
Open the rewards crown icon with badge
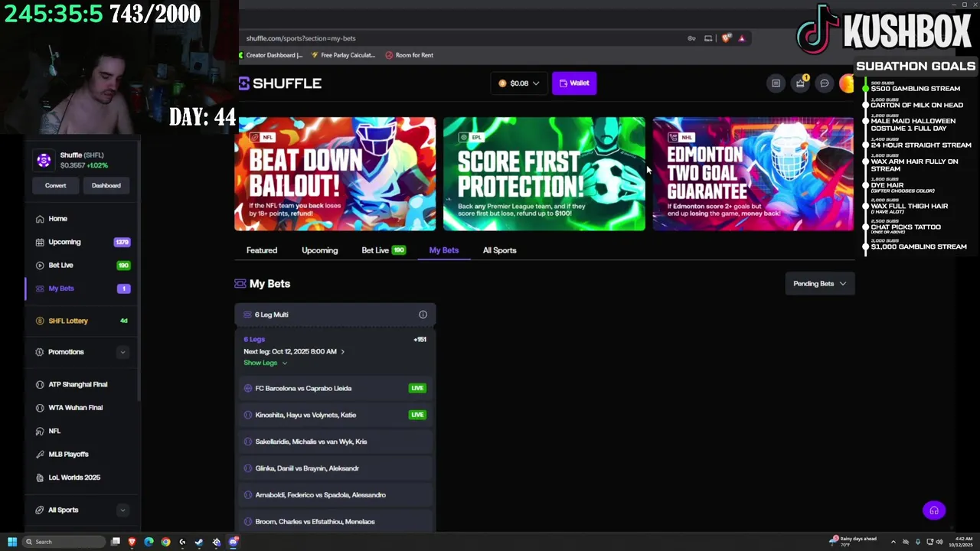pyautogui.click(x=800, y=83)
